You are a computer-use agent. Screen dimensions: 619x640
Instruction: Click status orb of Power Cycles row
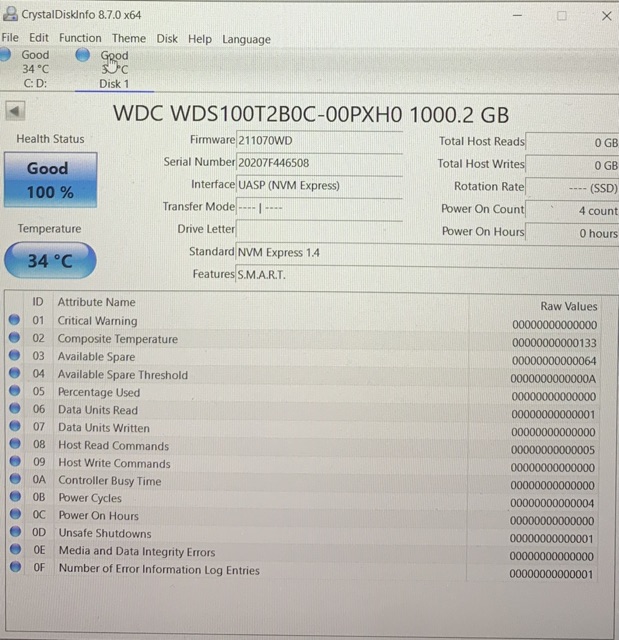[16, 496]
